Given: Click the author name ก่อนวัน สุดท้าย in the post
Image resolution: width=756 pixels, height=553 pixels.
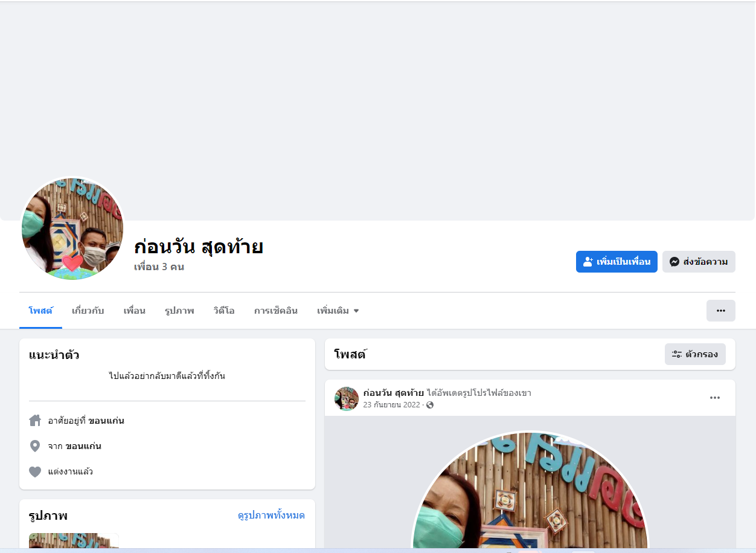Looking at the screenshot, I should [x=393, y=393].
